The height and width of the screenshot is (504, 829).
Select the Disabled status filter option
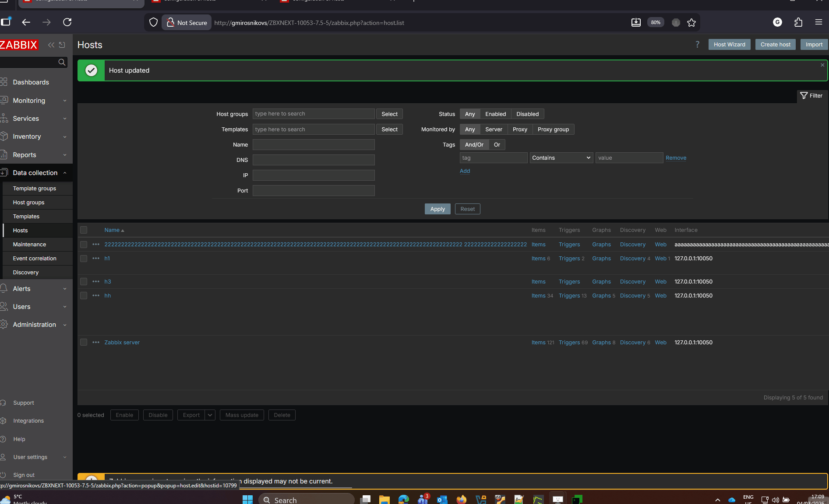tap(527, 114)
